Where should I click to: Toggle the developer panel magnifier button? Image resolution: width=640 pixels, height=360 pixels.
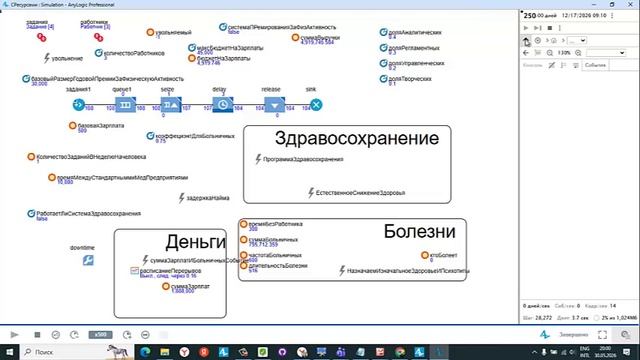coord(625,335)
